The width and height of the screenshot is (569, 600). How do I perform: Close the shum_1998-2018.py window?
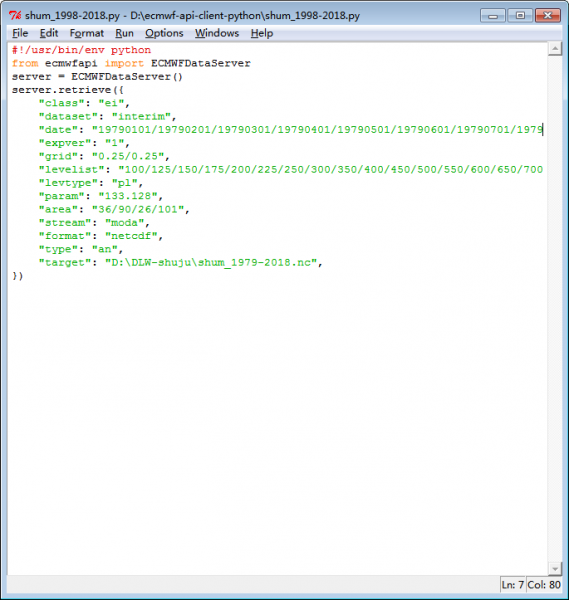tap(548, 16)
